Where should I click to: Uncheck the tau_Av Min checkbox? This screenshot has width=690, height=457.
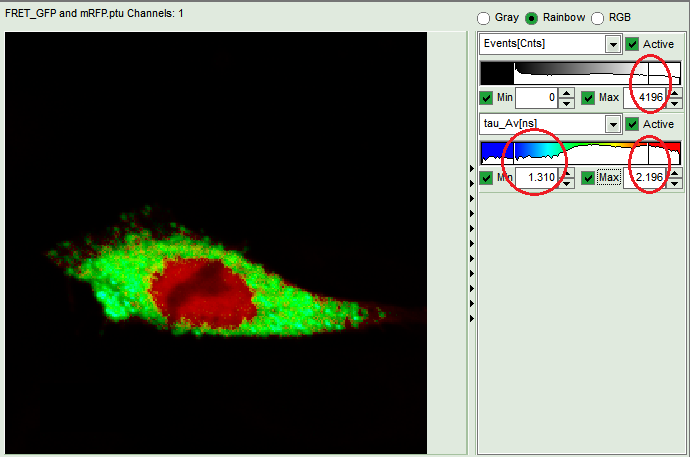[487, 178]
